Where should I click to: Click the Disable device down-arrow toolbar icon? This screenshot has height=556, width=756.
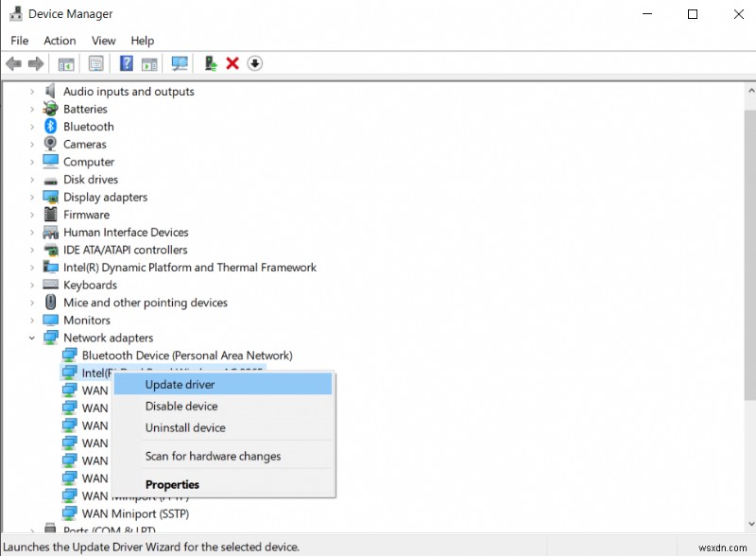[254, 63]
